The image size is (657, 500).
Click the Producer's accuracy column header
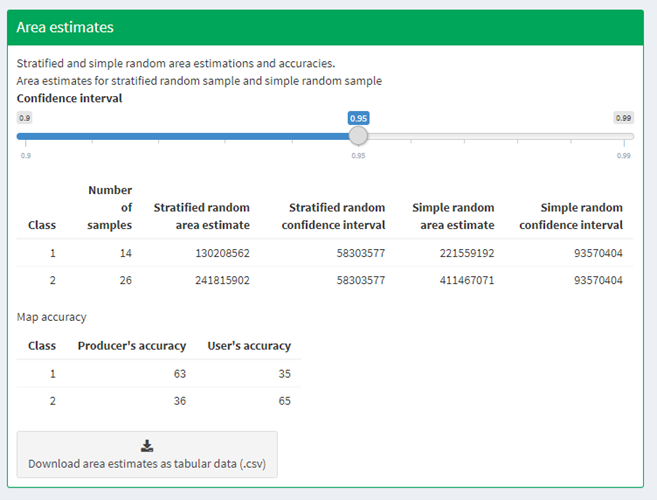(132, 346)
